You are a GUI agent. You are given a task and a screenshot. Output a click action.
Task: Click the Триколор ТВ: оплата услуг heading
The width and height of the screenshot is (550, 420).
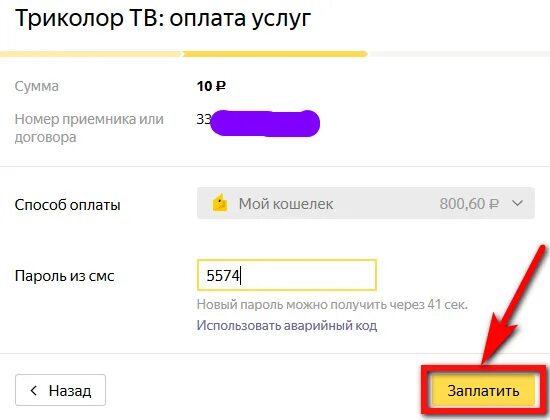[x=163, y=19]
